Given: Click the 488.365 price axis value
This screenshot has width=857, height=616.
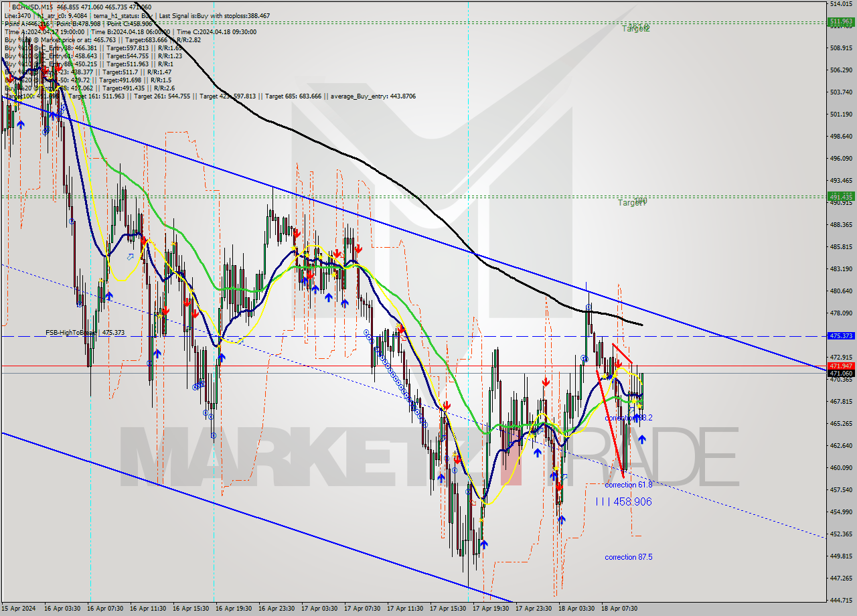Looking at the screenshot, I should [841, 225].
